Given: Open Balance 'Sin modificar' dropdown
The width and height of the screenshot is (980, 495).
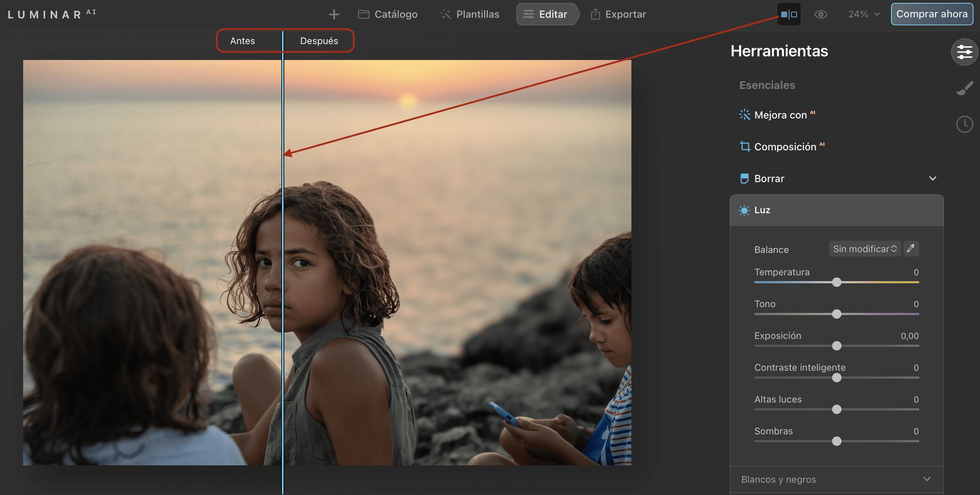Looking at the screenshot, I should (x=865, y=249).
